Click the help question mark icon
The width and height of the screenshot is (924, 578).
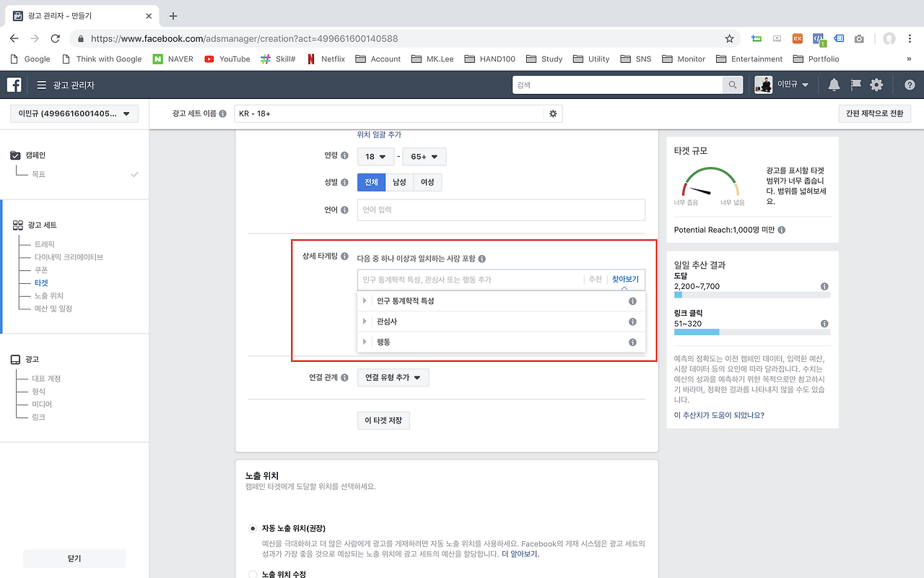[909, 85]
